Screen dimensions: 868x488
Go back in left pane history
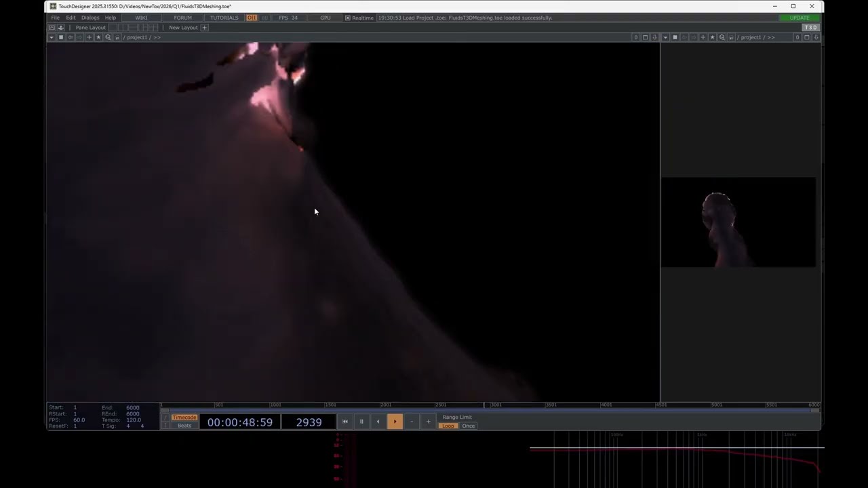[x=71, y=37]
